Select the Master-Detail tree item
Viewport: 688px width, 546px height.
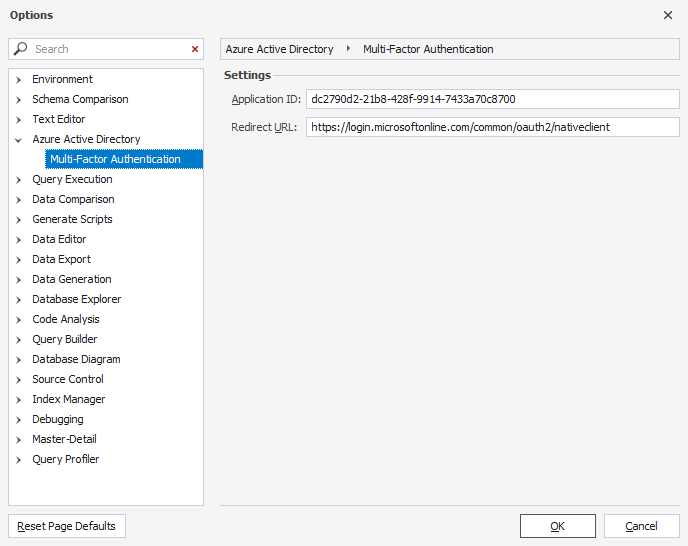(64, 439)
